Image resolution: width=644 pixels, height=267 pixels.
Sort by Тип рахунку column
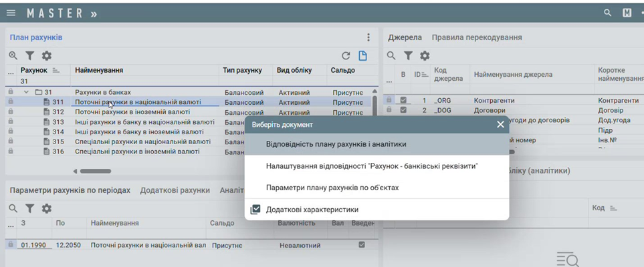click(x=242, y=71)
